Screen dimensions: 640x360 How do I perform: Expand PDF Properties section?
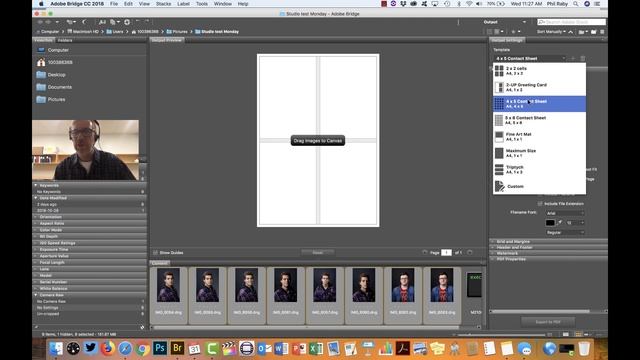coord(548,259)
